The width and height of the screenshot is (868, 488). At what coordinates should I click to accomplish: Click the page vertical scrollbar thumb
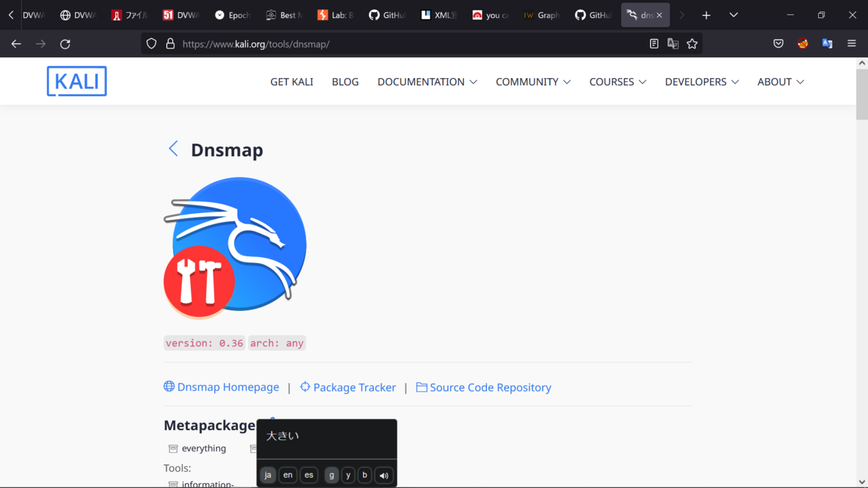(861, 95)
